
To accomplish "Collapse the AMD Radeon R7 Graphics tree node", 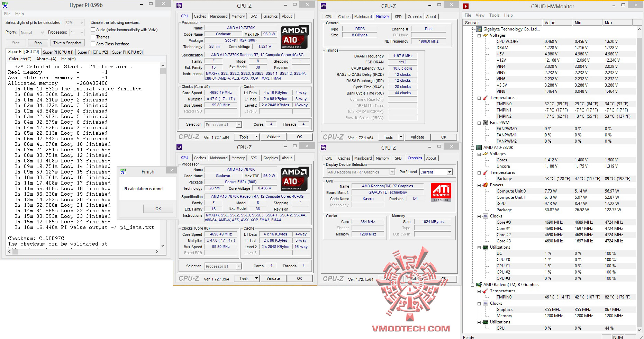I will click(472, 285).
